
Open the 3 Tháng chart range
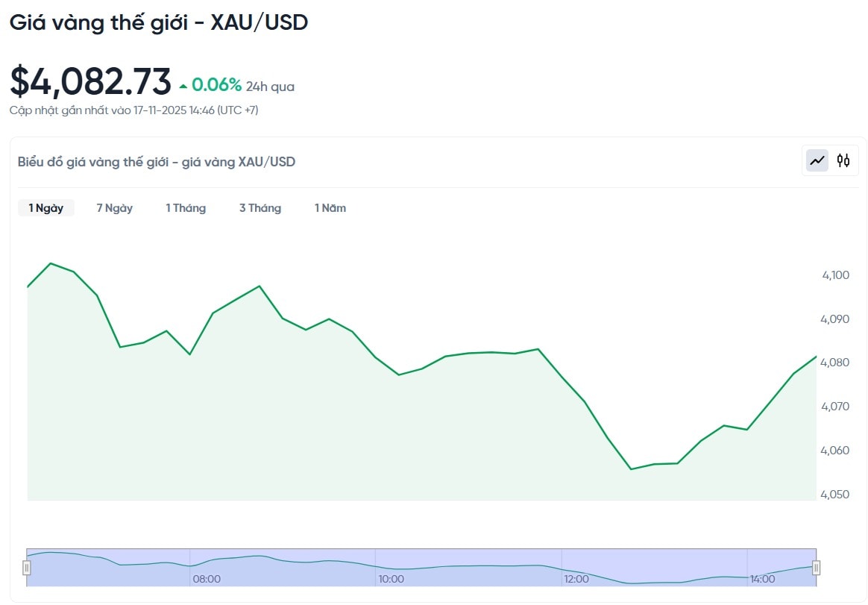260,208
